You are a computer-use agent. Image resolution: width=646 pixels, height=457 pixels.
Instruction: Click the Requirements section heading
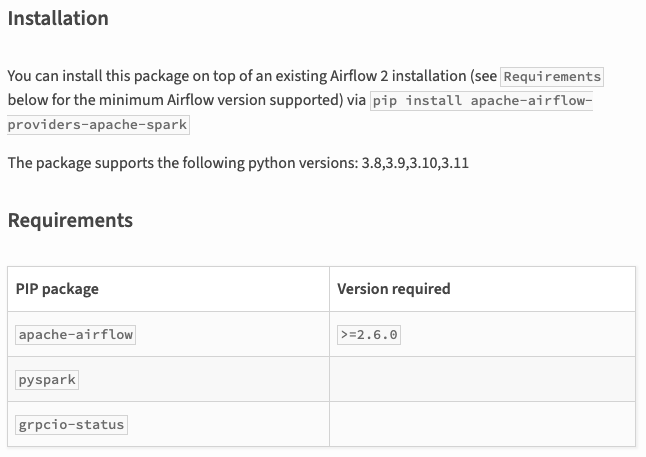click(x=70, y=220)
